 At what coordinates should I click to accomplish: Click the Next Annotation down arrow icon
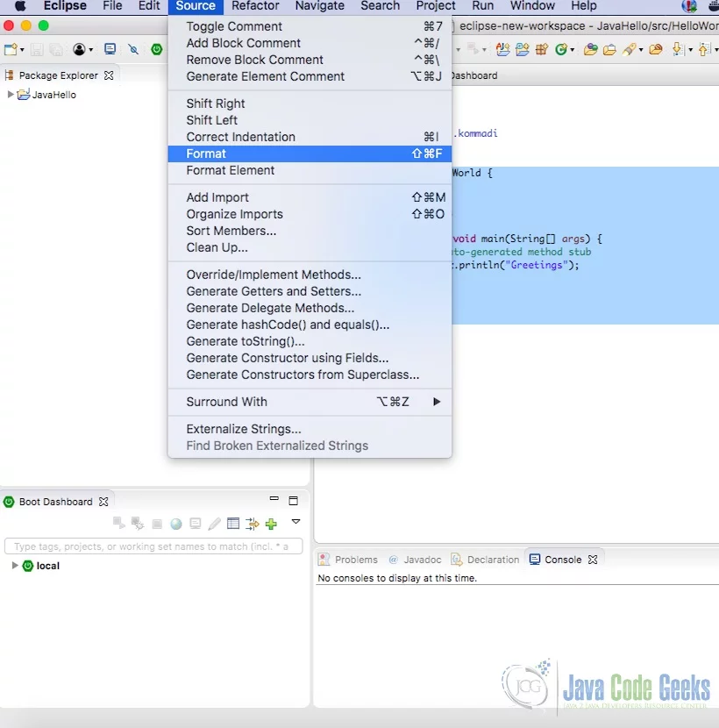(678, 49)
